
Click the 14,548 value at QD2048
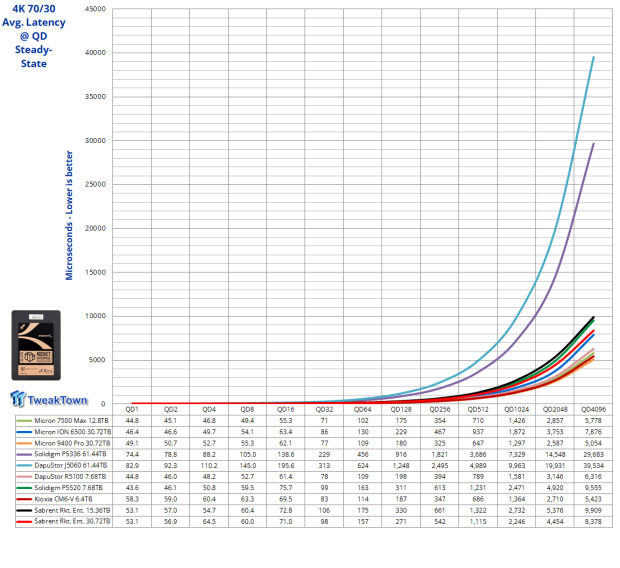pos(555,454)
